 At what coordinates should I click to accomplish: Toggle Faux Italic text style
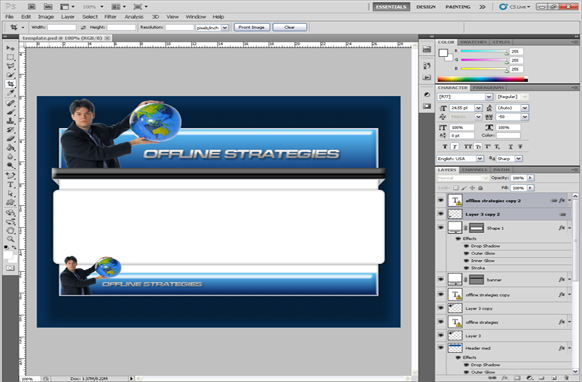pos(455,147)
